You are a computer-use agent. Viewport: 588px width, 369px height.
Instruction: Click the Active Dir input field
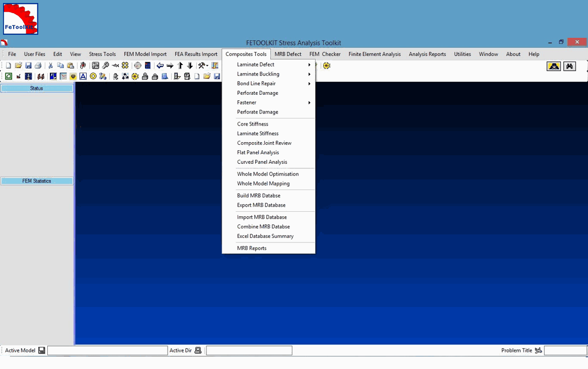click(x=249, y=350)
